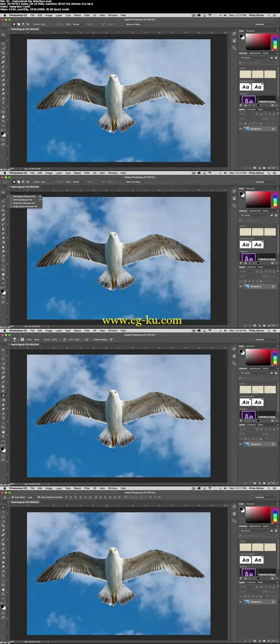Select the Brush tool in the top frame
The height and width of the screenshot is (644, 280).
click(3, 66)
